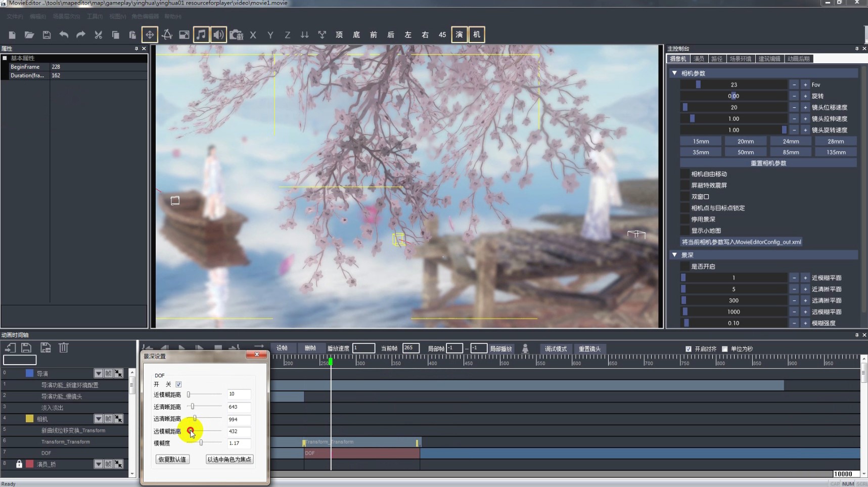Select the move/translate tool in toolbar
This screenshot has width=868, height=487.
(x=150, y=35)
